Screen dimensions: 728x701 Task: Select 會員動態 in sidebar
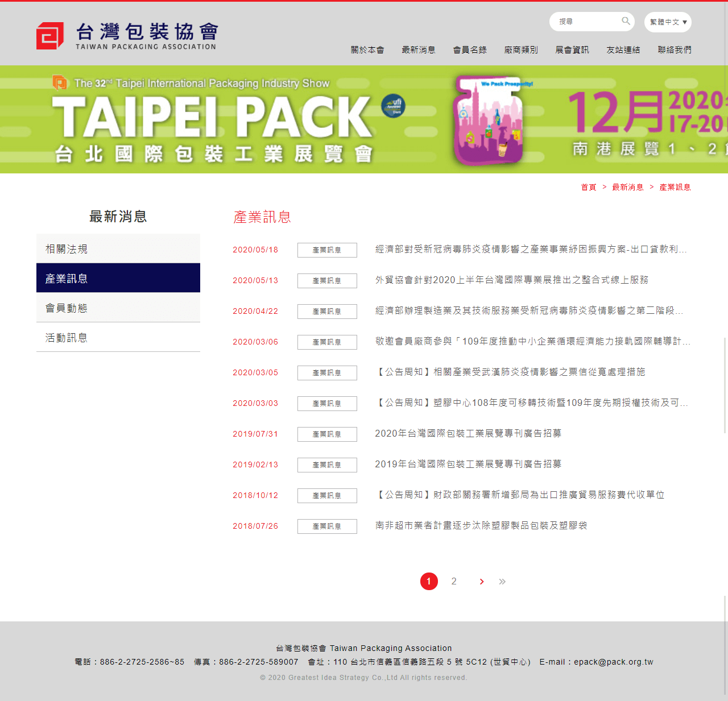pos(118,308)
